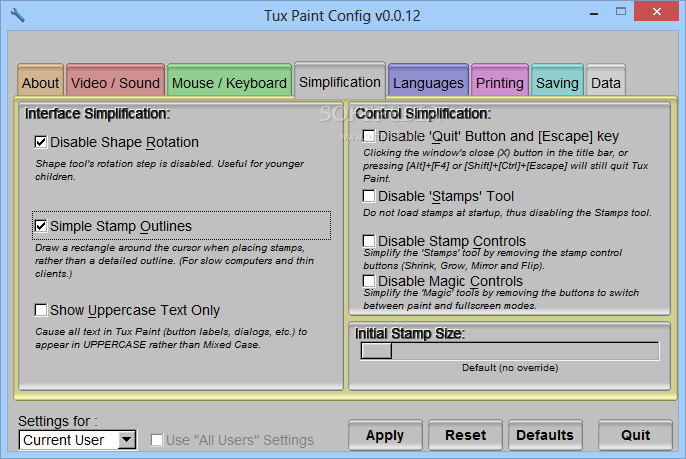This screenshot has height=459, width=686.
Task: Enable Show Uppercase Text Only
Action: (x=41, y=310)
